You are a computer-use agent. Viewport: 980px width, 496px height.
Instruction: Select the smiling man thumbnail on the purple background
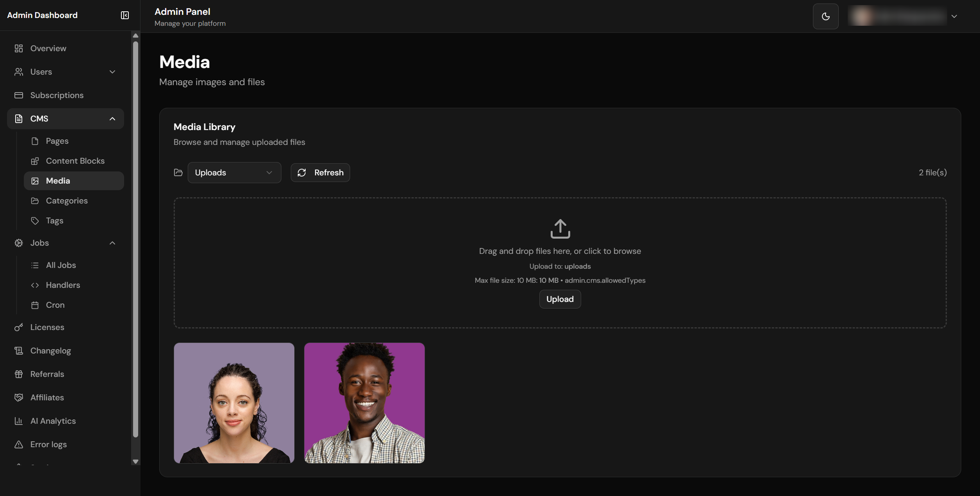point(365,403)
